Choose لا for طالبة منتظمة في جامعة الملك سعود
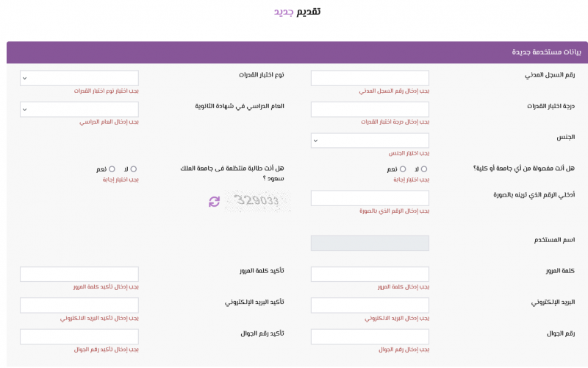588x368 pixels. [x=134, y=169]
